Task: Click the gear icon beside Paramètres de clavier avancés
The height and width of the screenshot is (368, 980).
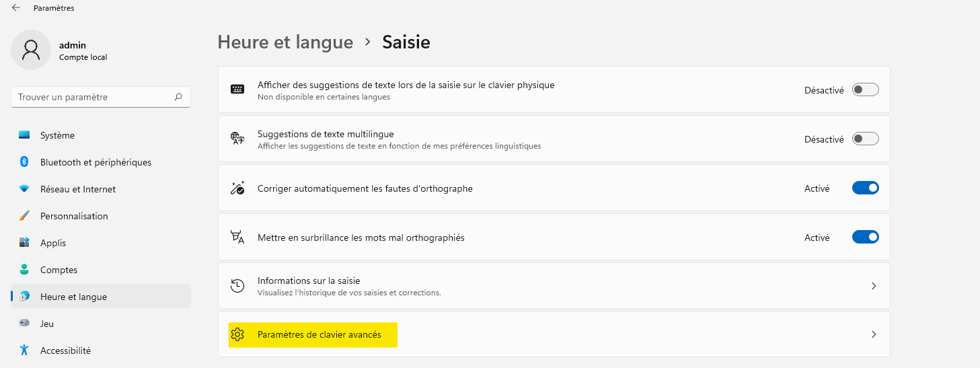Action: (237, 334)
